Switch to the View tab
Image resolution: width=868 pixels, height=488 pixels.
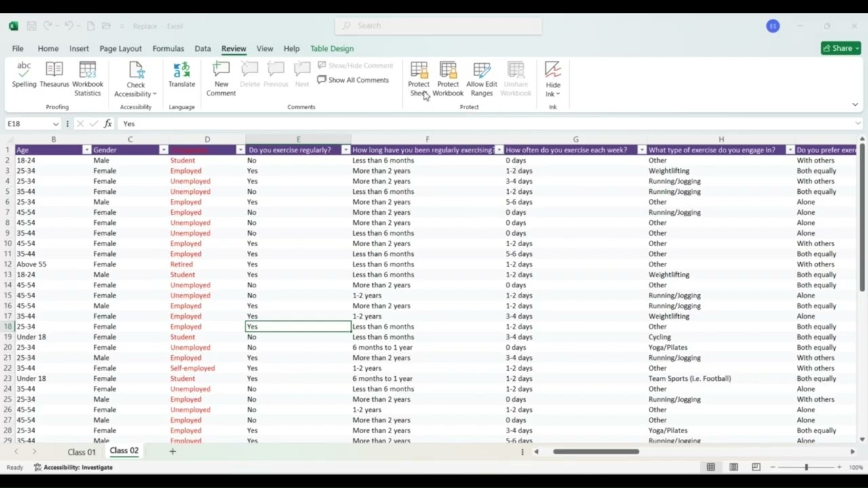(x=264, y=49)
